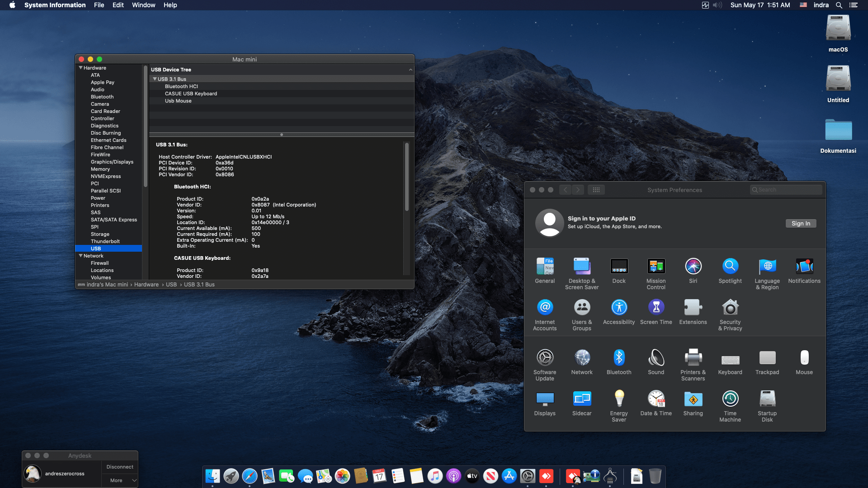Image resolution: width=868 pixels, height=488 pixels.
Task: Open Mission Control preferences
Action: click(x=656, y=273)
